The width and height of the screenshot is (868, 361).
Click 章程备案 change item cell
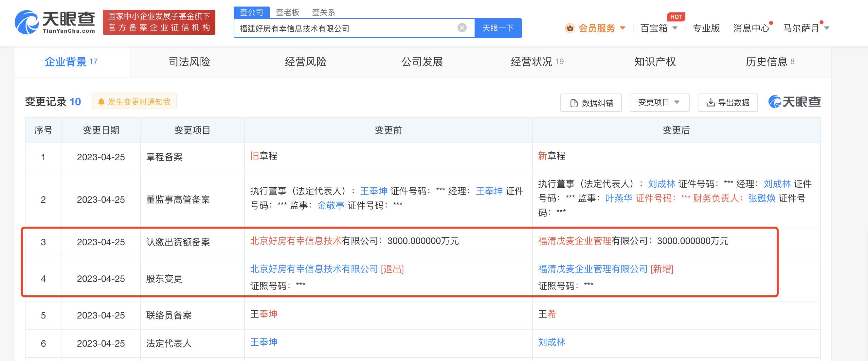tap(192, 157)
